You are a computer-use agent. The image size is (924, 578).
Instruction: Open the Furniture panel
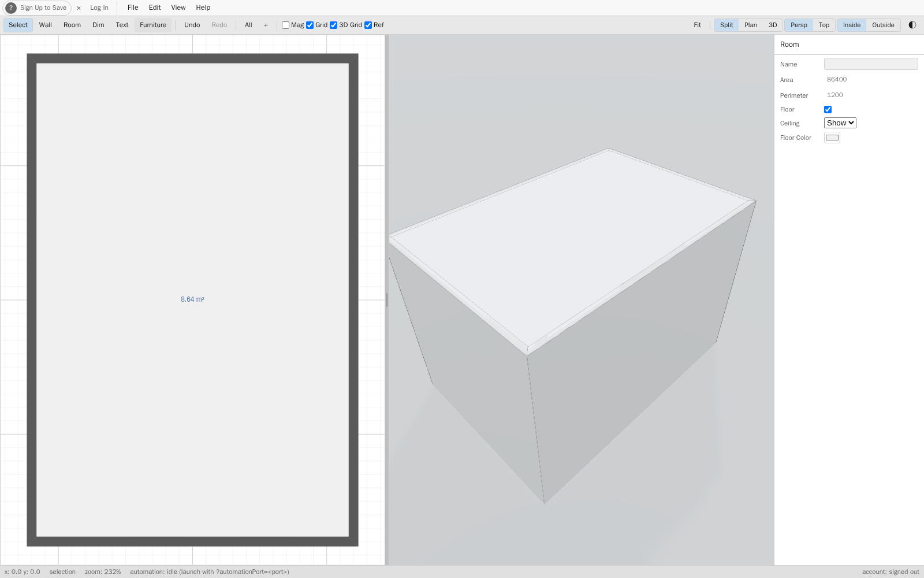153,25
